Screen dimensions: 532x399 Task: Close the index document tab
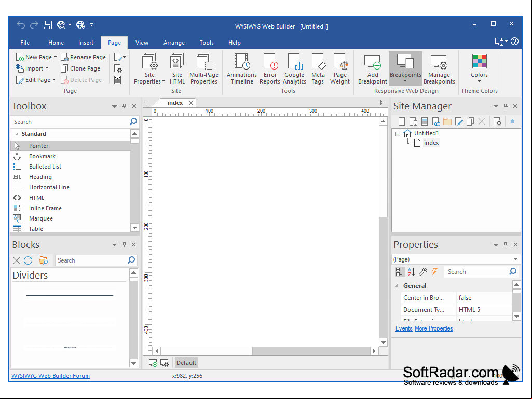click(x=191, y=103)
